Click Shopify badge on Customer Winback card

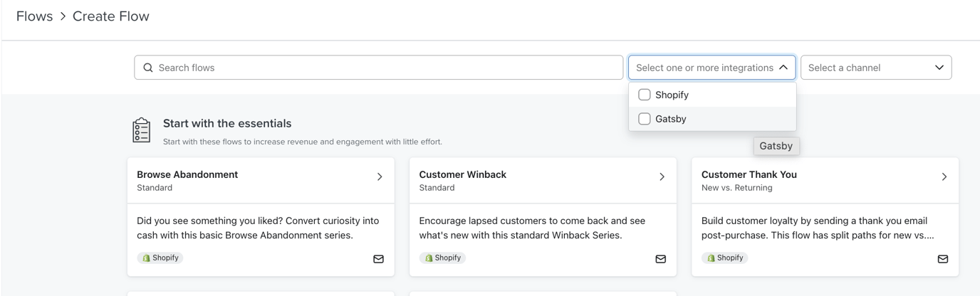(442, 258)
